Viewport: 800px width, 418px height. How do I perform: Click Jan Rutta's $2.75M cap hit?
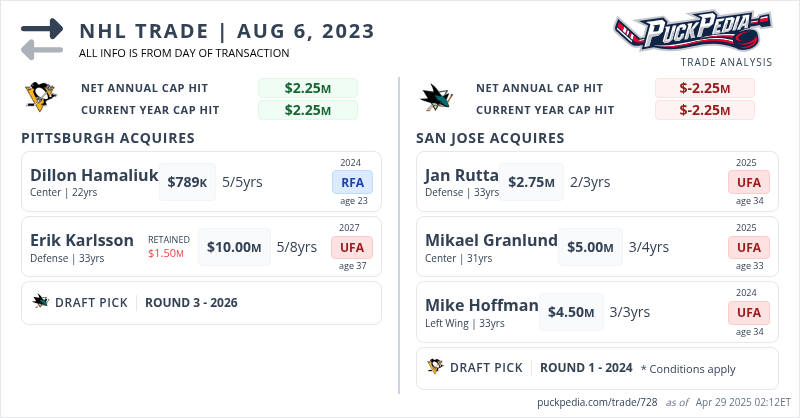coord(531,182)
